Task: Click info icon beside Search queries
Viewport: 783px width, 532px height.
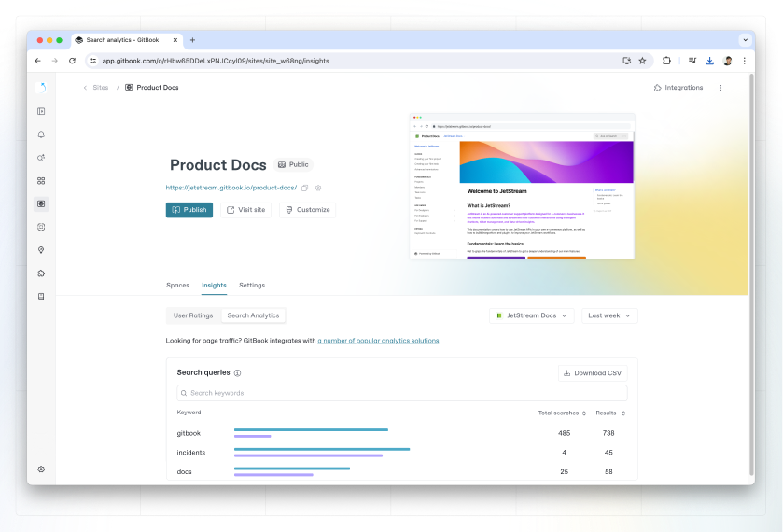Action: (237, 372)
